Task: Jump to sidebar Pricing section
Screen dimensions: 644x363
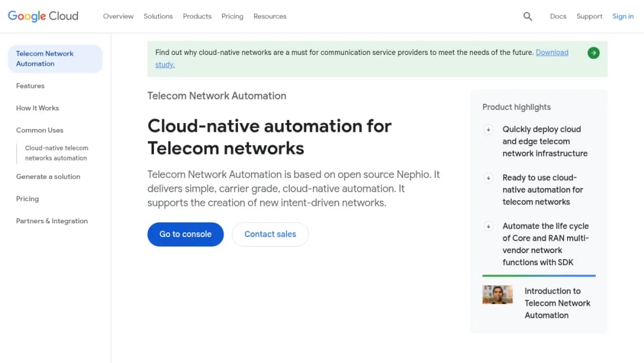Action: click(27, 199)
